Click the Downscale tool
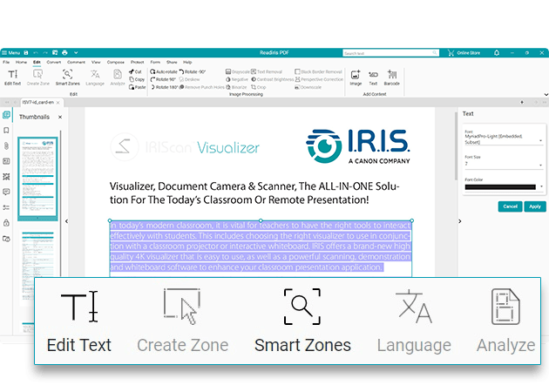549x392 pixels. point(308,87)
